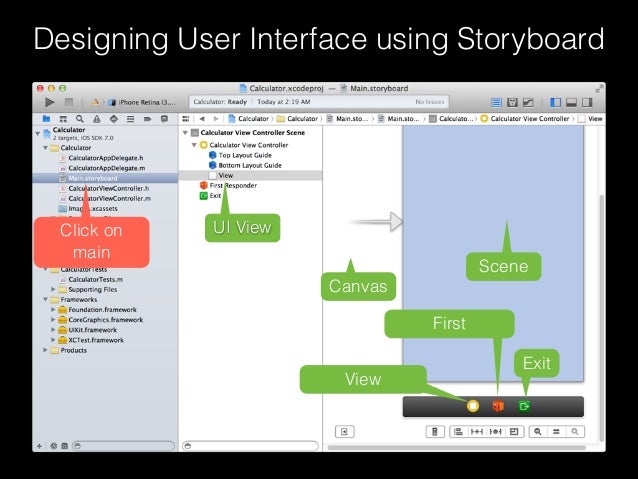
Task: Hide the document outline via canvas button
Action: [345, 432]
